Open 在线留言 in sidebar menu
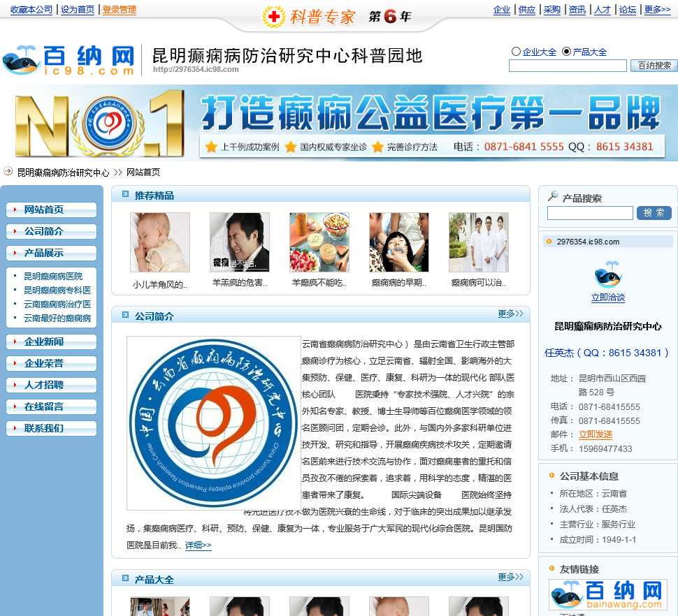 point(52,406)
